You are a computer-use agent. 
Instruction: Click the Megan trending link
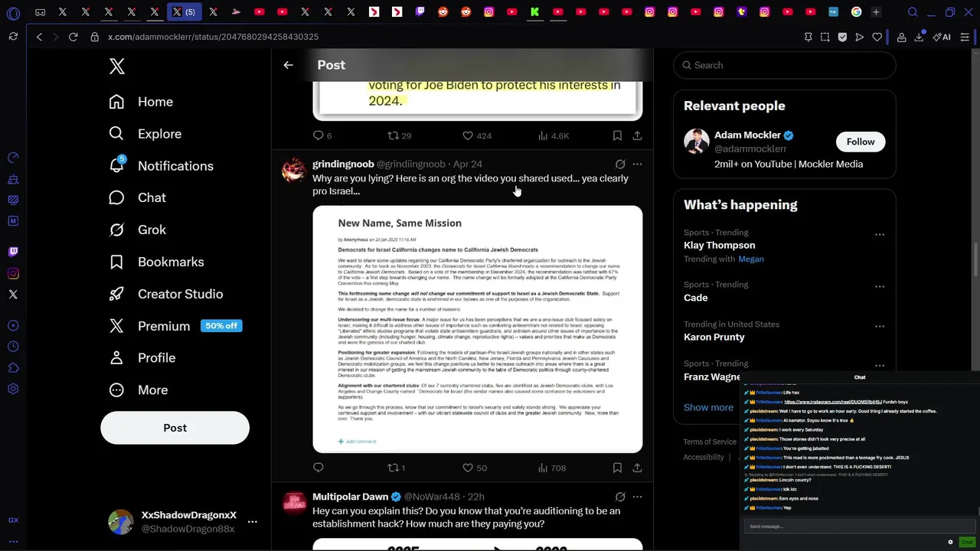[x=750, y=259]
